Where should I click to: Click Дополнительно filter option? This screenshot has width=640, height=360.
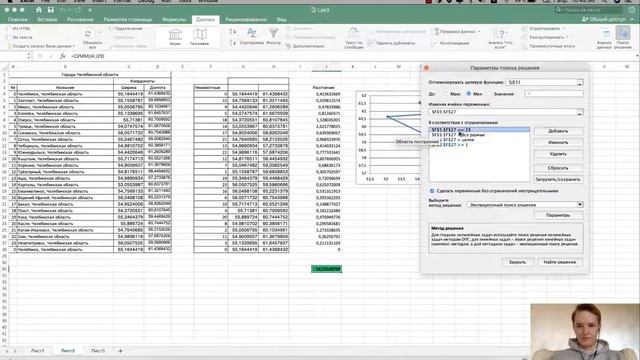pos(305,46)
